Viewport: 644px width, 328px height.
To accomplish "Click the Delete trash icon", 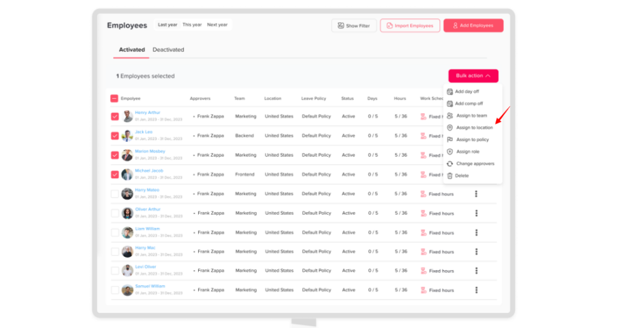I will pyautogui.click(x=450, y=176).
